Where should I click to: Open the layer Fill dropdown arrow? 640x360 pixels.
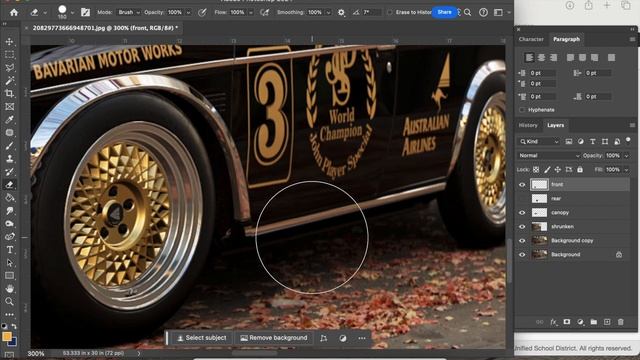tap(626, 169)
